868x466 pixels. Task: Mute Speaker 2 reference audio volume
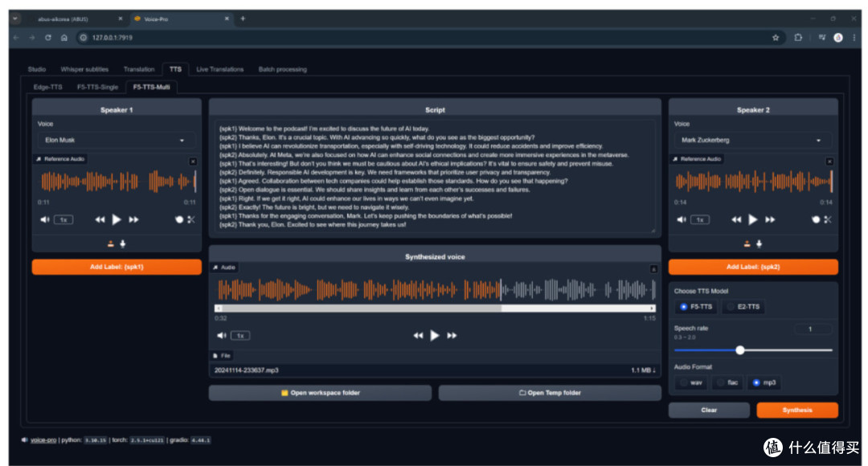(x=682, y=219)
